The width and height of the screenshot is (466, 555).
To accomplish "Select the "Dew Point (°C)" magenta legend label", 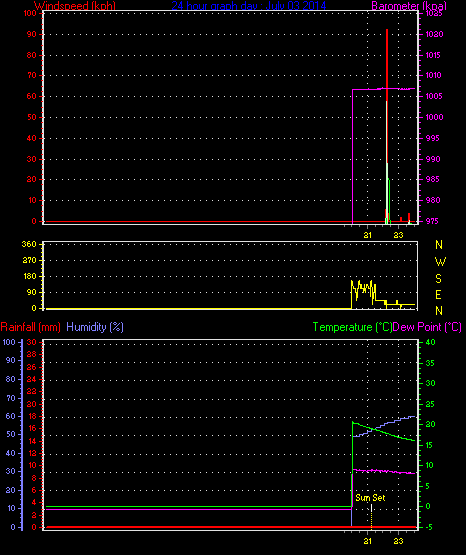I will pos(427,327).
